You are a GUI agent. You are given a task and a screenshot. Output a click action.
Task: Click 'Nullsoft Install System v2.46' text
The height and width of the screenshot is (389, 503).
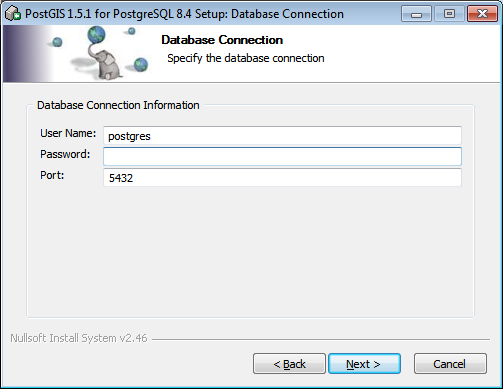pos(79,338)
